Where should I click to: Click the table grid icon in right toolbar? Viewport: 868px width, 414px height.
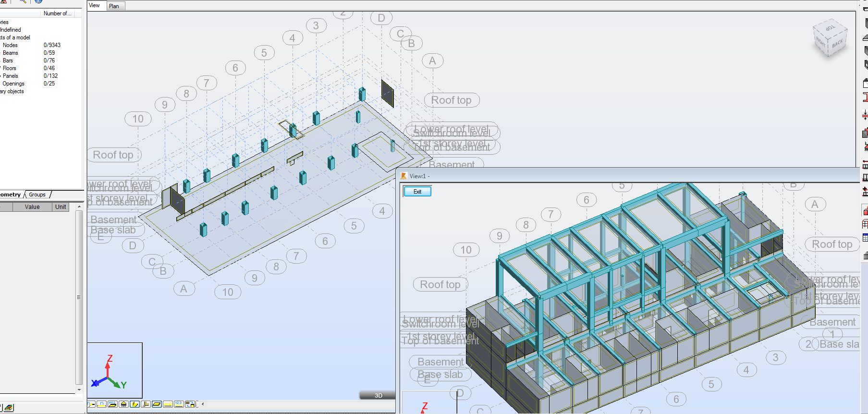[865, 238]
